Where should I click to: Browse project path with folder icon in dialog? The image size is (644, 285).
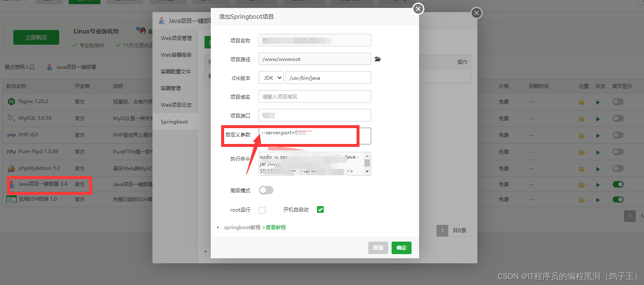click(x=378, y=59)
